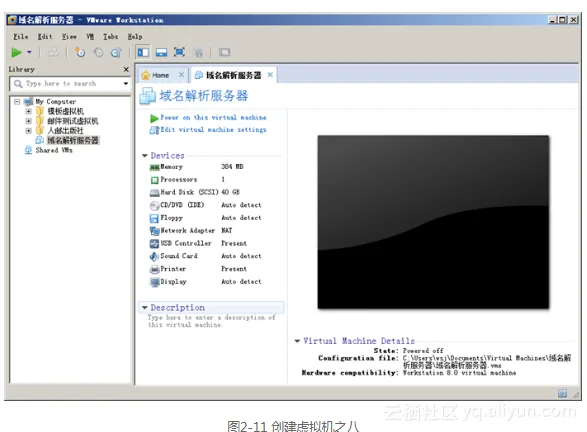Open the File menu
Screen dimensions: 587x432
tap(21, 37)
